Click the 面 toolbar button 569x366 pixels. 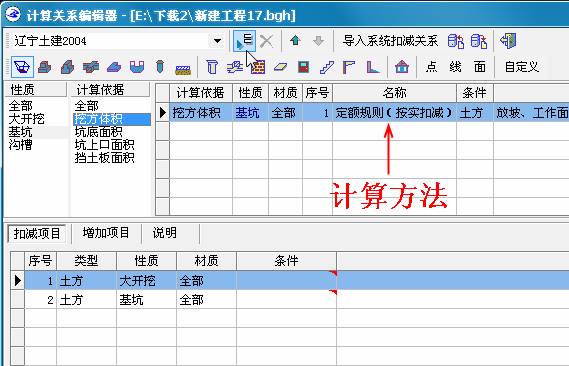coord(479,67)
